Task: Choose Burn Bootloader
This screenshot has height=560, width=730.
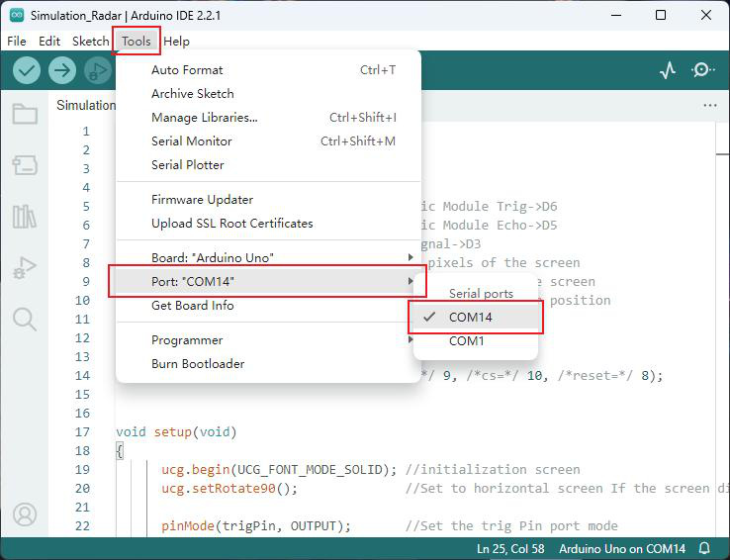Action: tap(268, 363)
